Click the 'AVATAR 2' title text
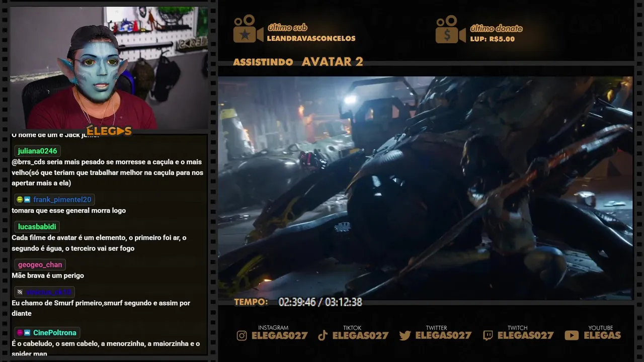 click(x=333, y=62)
